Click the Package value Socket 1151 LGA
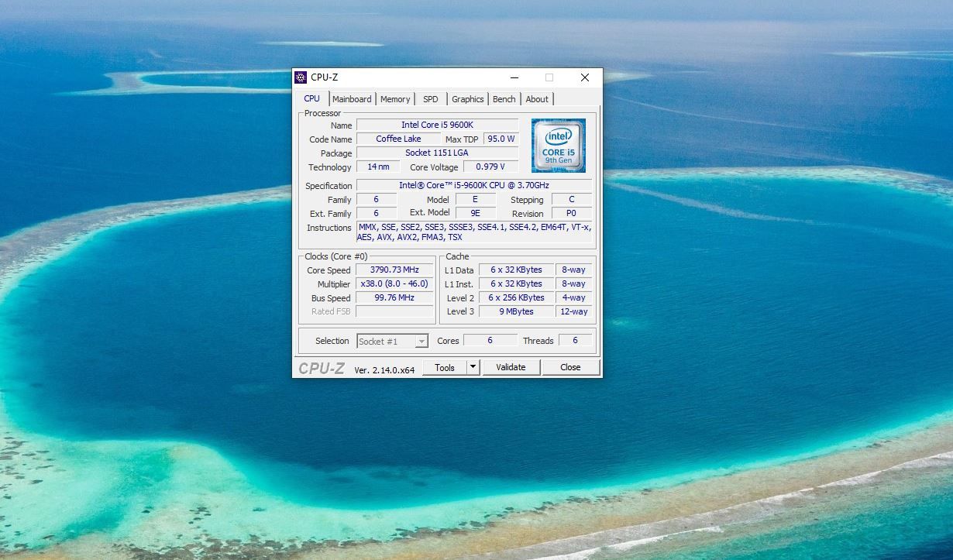Image resolution: width=953 pixels, height=560 pixels. (x=437, y=153)
